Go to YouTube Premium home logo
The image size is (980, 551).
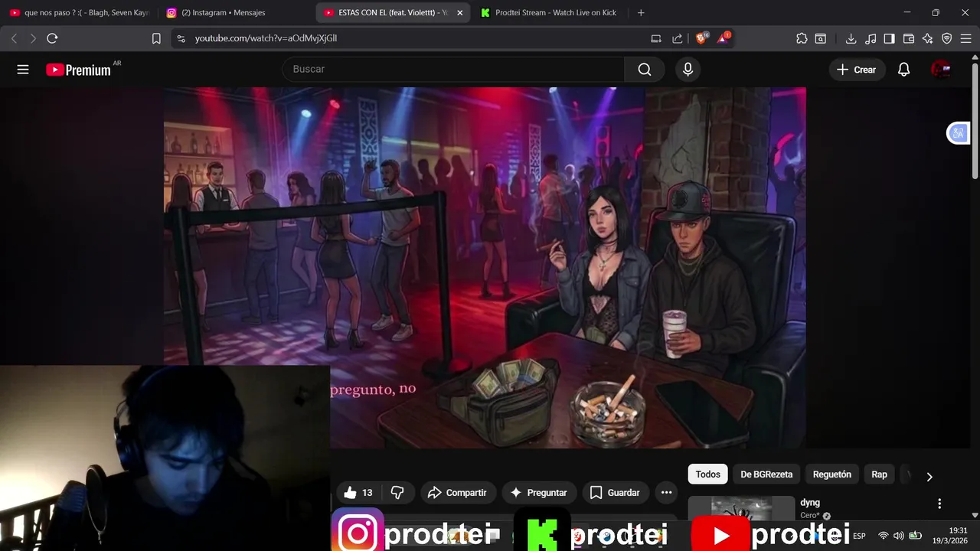[78, 70]
